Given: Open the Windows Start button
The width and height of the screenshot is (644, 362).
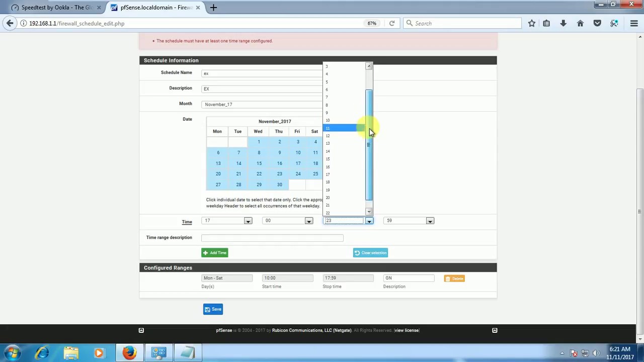Looking at the screenshot, I should (x=13, y=353).
